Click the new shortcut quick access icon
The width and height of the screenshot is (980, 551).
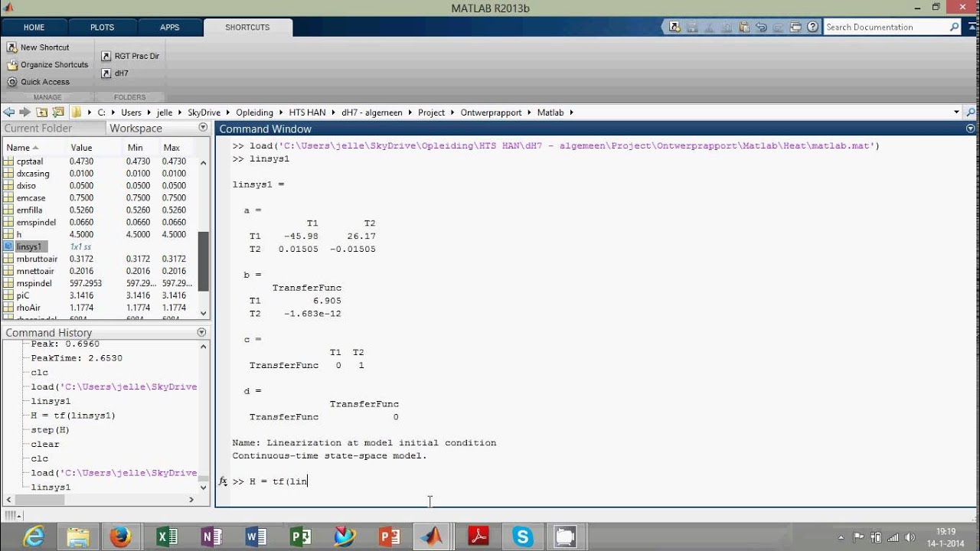[x=675, y=27]
